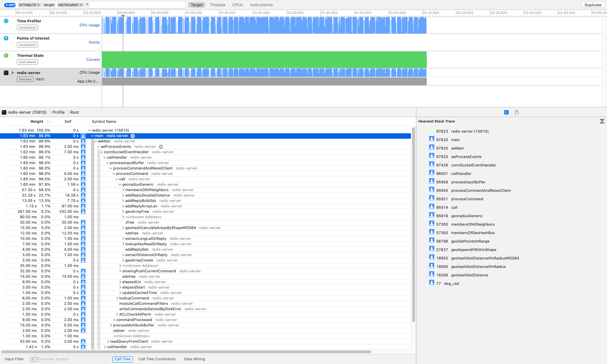This screenshot has width=607, height=364.
Task: Click user icon in aeMain tree row
Action: (83, 141)
